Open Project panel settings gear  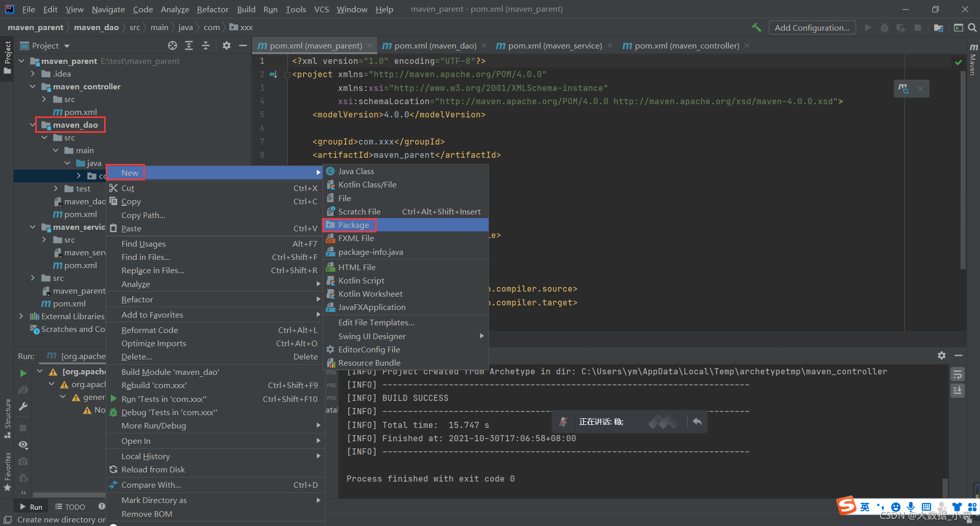227,45
